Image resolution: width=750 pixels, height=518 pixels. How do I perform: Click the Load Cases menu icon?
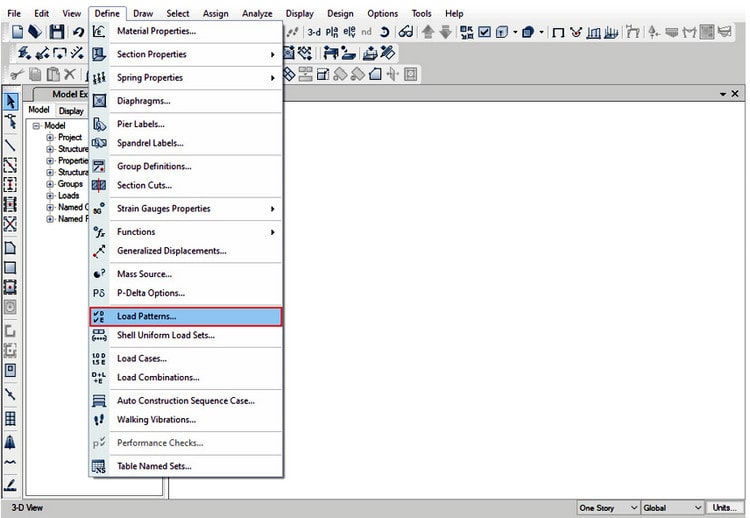click(99, 358)
